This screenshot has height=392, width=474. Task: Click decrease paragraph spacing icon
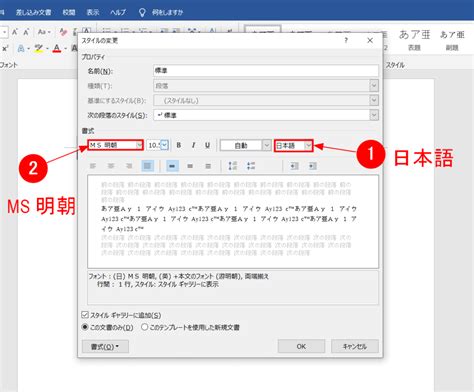pyautogui.click(x=251, y=166)
